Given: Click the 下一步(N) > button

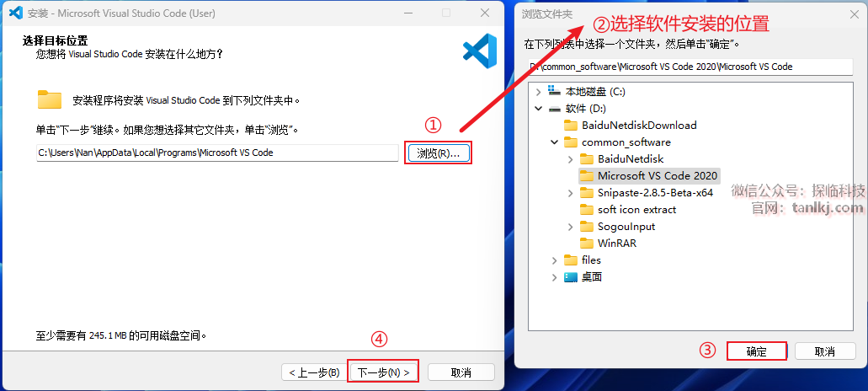Looking at the screenshot, I should [384, 372].
